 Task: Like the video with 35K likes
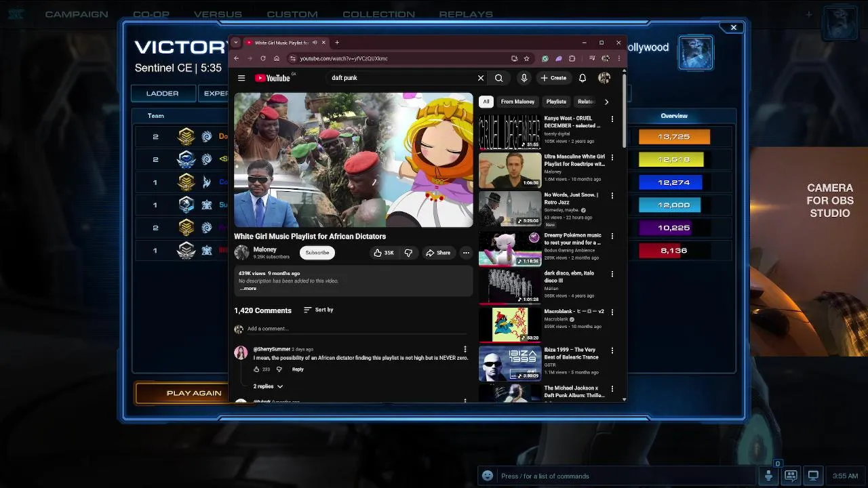(x=384, y=253)
